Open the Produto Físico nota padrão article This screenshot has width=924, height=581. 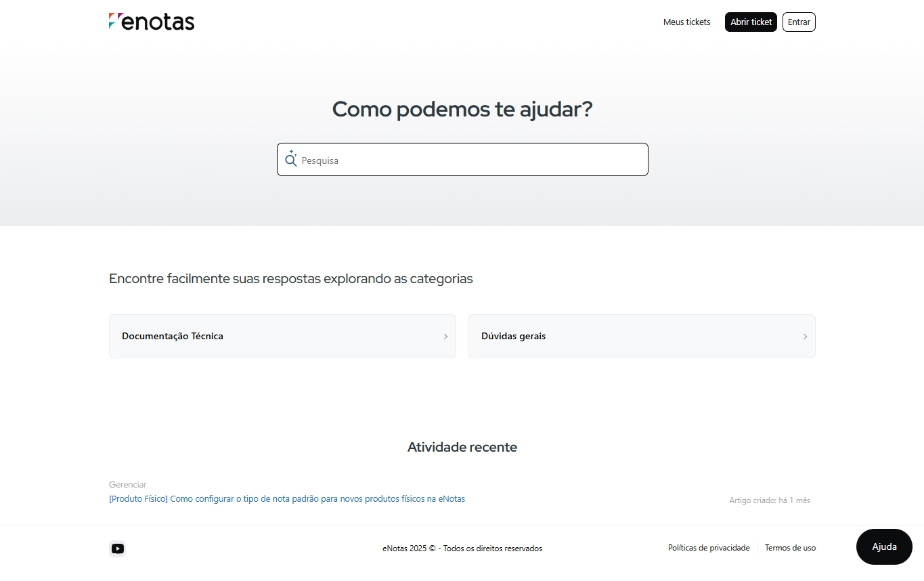[x=287, y=498]
